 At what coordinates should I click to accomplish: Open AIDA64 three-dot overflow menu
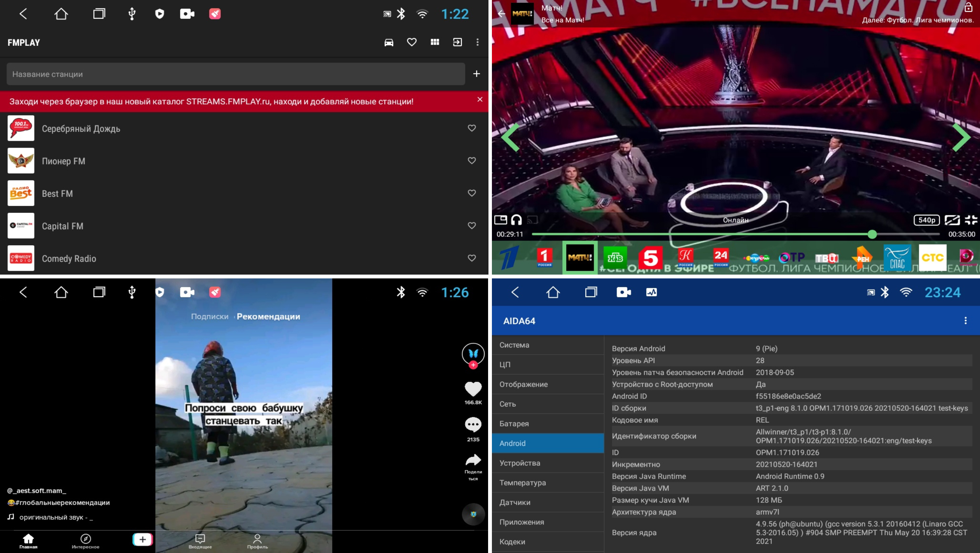click(965, 321)
